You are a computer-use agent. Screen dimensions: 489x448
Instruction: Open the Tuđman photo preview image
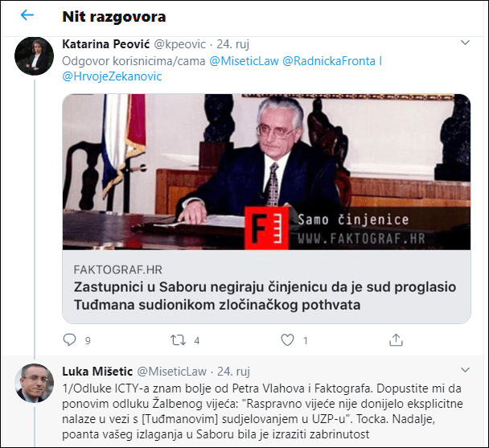coord(266,172)
